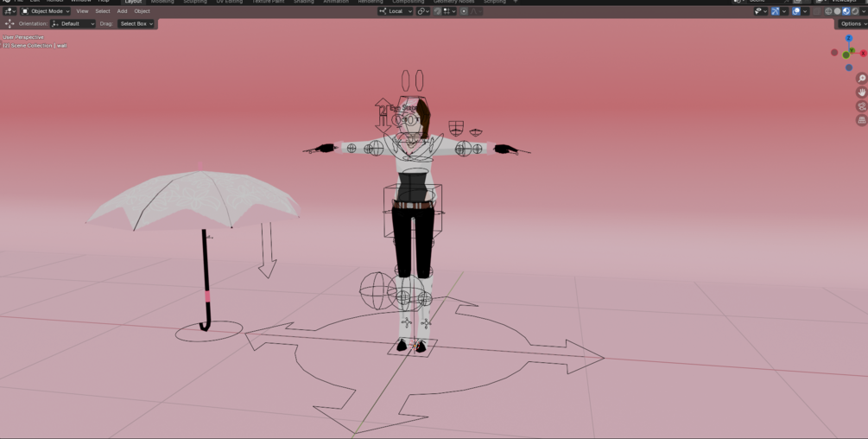Open the Object Mode dropdown
This screenshot has height=439, width=868.
click(46, 11)
